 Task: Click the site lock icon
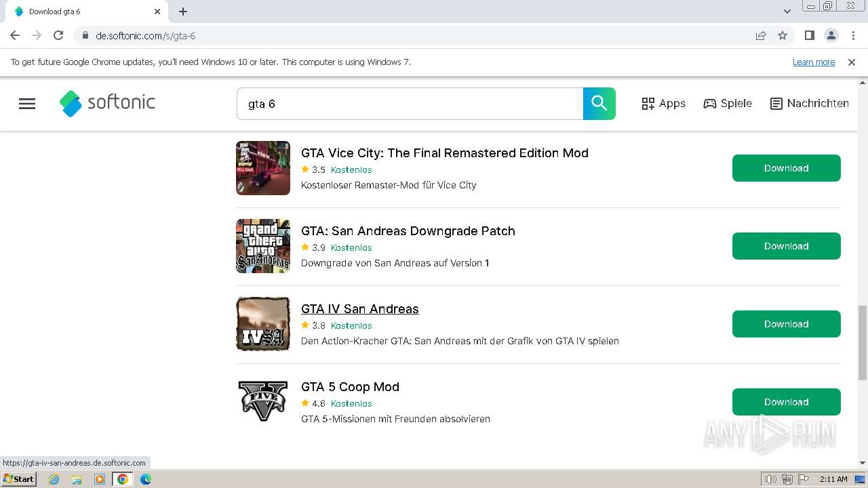pos(85,35)
